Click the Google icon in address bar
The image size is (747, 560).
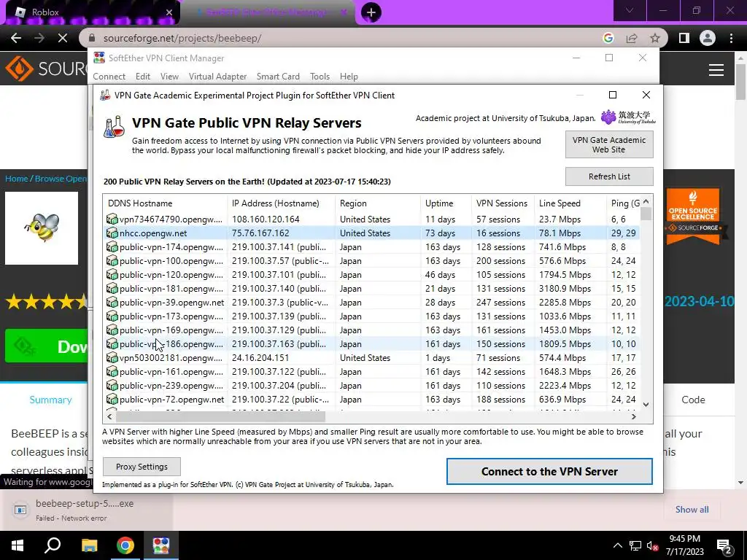[x=608, y=38]
